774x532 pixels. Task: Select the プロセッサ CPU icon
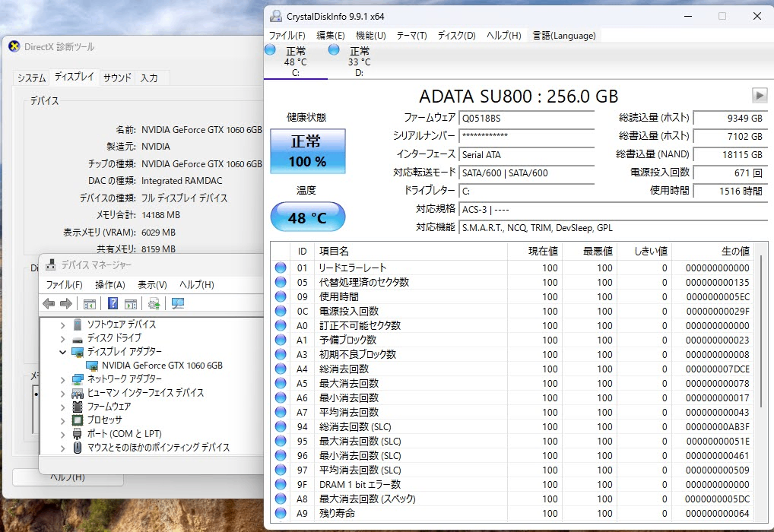click(x=78, y=420)
